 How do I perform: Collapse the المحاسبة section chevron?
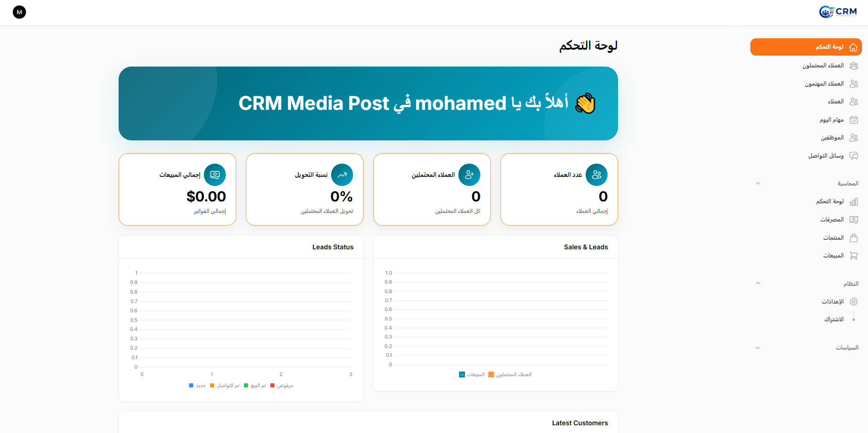[758, 184]
